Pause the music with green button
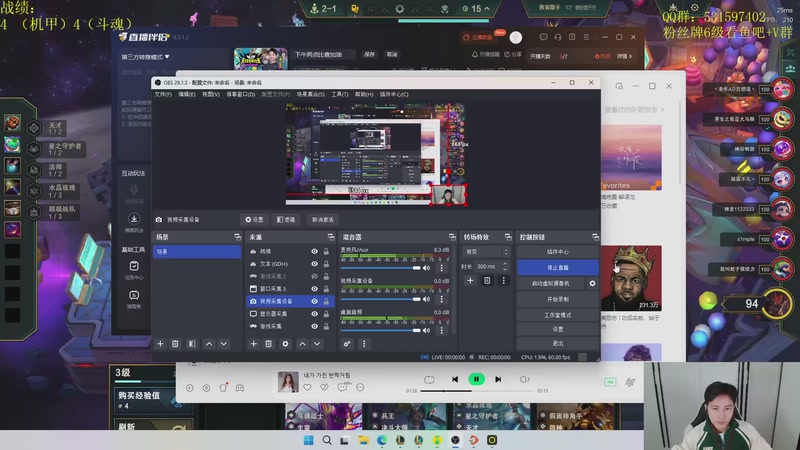The image size is (800, 450). click(x=477, y=379)
